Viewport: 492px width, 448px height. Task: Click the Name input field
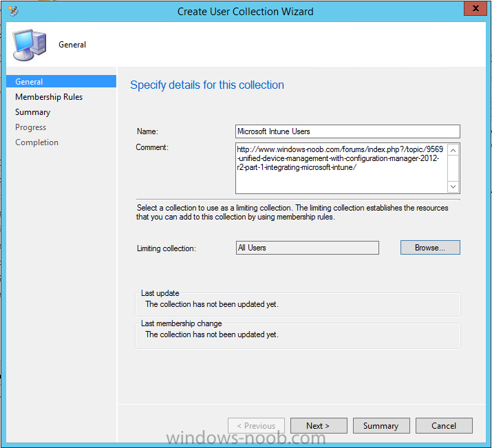347,131
